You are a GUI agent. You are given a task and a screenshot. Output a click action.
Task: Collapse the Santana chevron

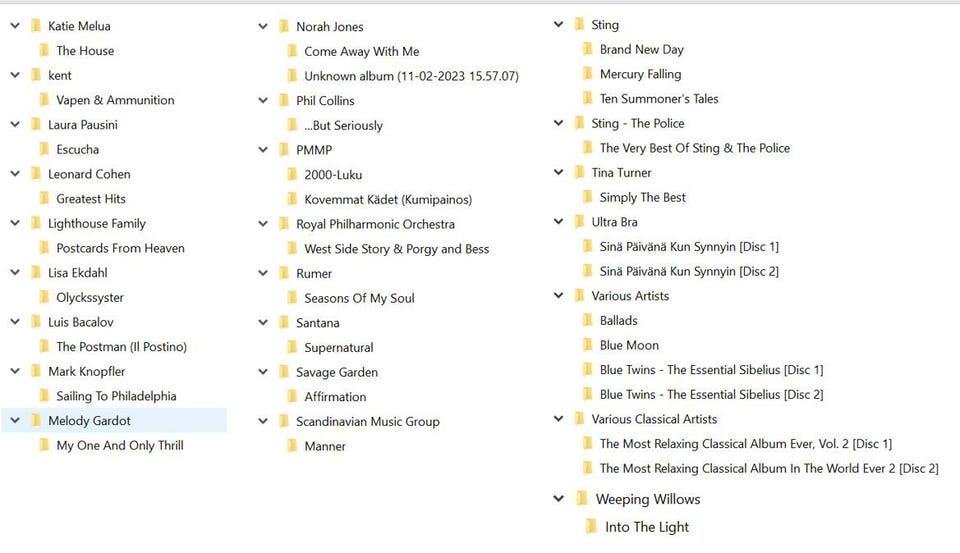tap(263, 322)
